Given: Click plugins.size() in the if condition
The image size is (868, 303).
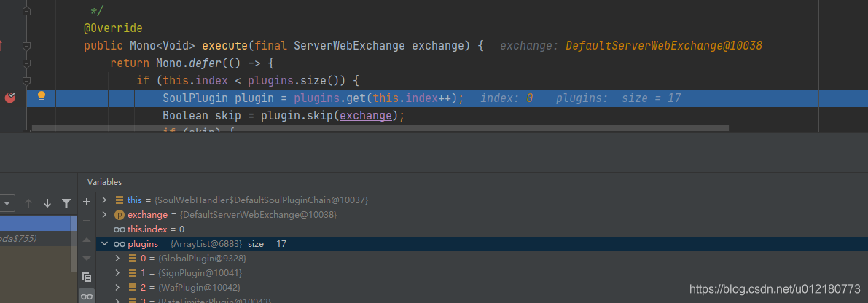Looking at the screenshot, I should tap(296, 82).
